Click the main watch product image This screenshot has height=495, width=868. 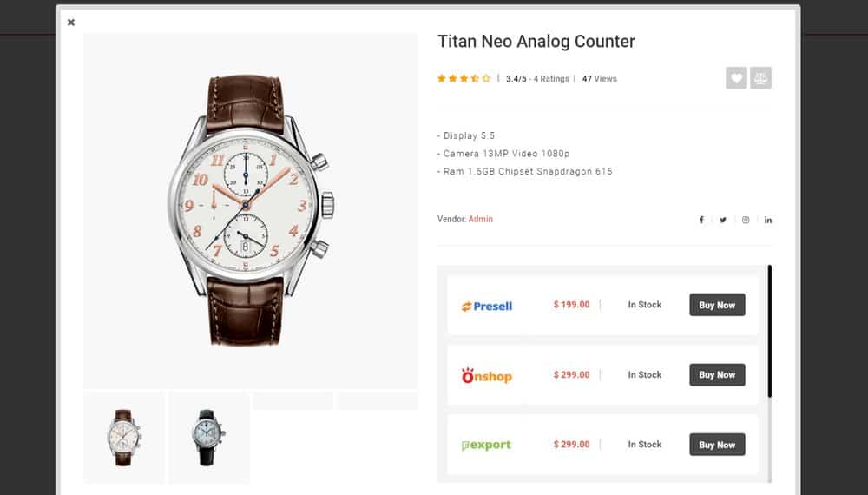[x=251, y=211]
